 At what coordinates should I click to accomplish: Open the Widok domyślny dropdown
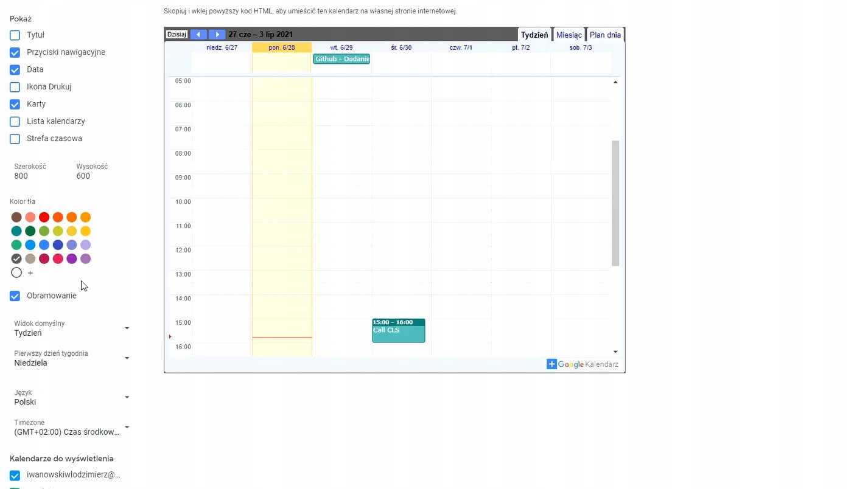pos(72,328)
